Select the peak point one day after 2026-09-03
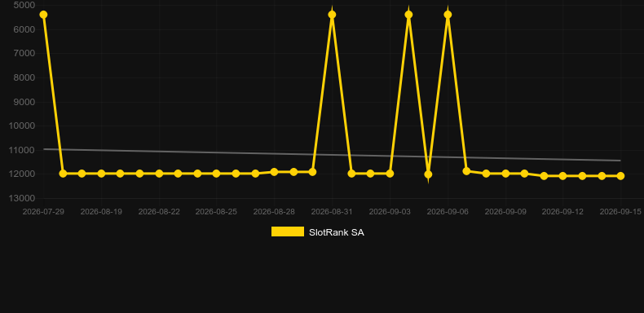Screen dimensions: 644x313 point(408,15)
